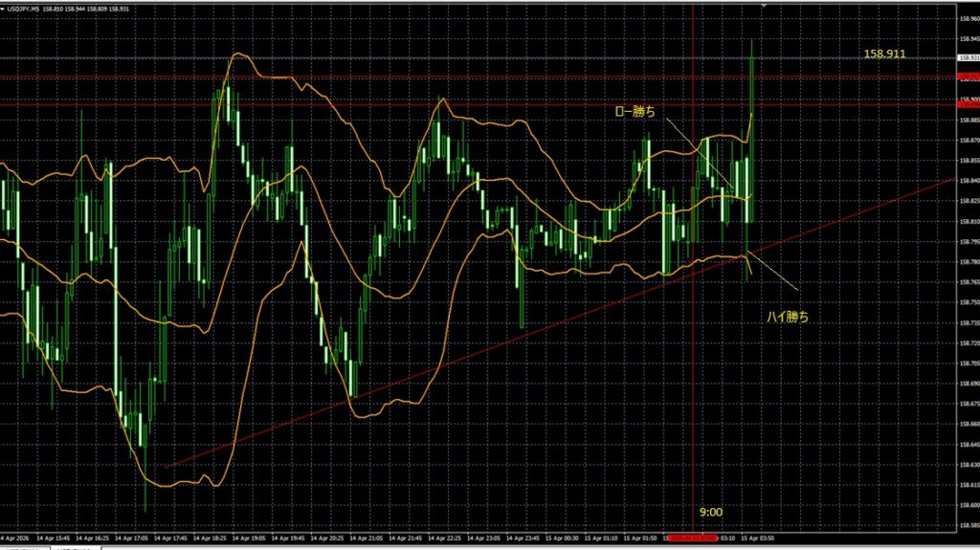The height and width of the screenshot is (550, 980).
Task: Open the USDJPY,M5 chart header menu arrow
Action: point(3,9)
